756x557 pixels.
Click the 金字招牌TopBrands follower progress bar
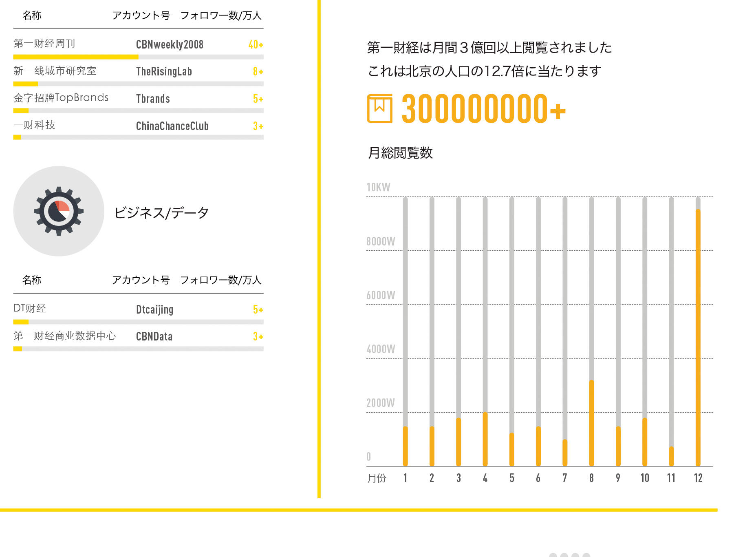[138, 111]
